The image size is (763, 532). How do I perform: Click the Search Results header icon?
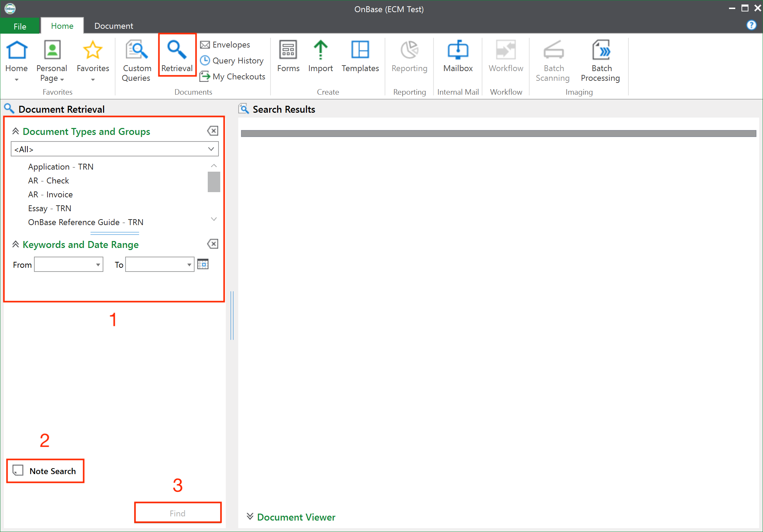[244, 109]
